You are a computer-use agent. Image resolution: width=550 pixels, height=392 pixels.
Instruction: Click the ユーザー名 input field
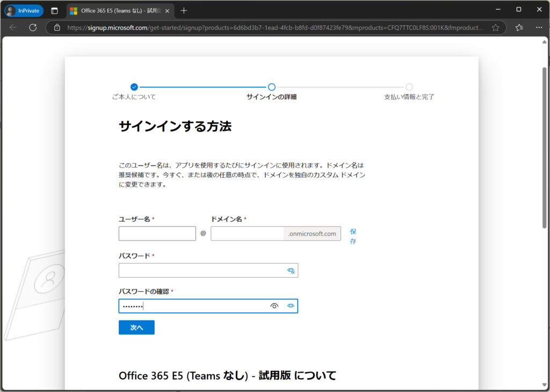[x=157, y=234]
